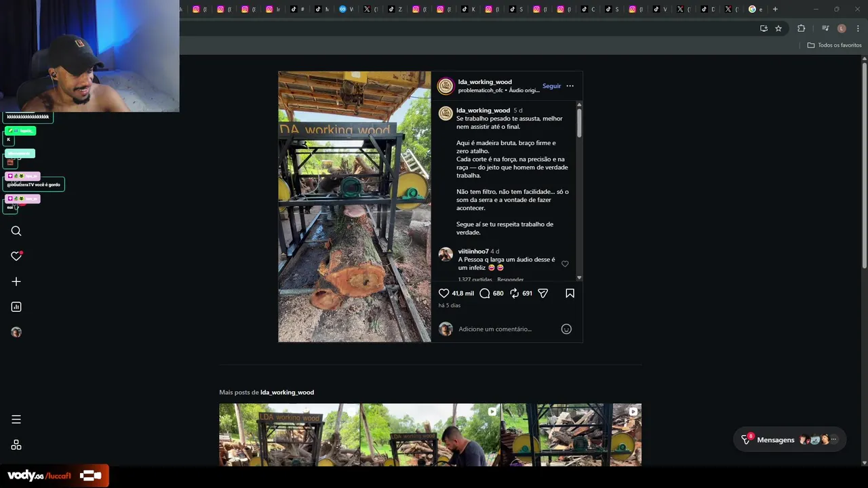View the 1.327 curtidas on the comment
Image resolution: width=868 pixels, height=488 pixels.
pyautogui.click(x=475, y=279)
